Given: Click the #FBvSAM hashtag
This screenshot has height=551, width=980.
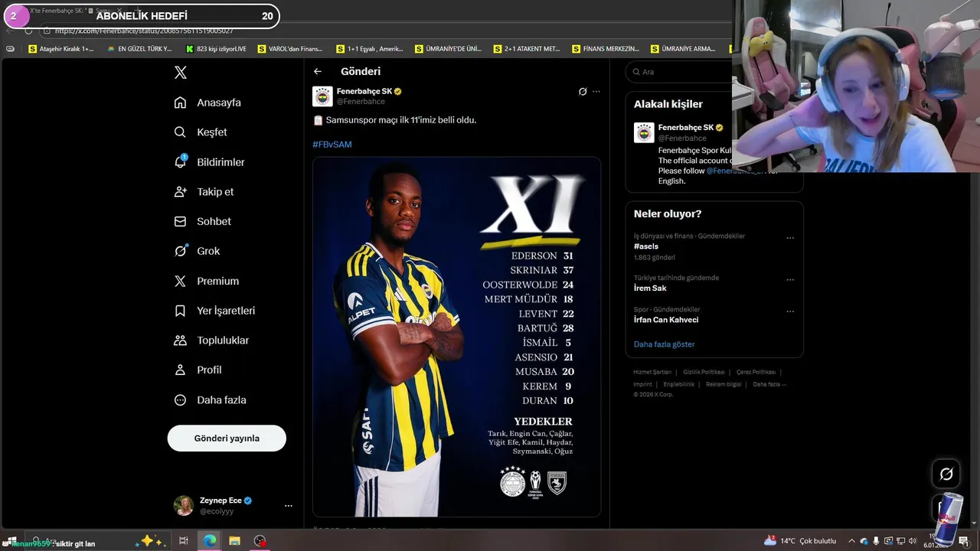Looking at the screenshot, I should [x=332, y=145].
